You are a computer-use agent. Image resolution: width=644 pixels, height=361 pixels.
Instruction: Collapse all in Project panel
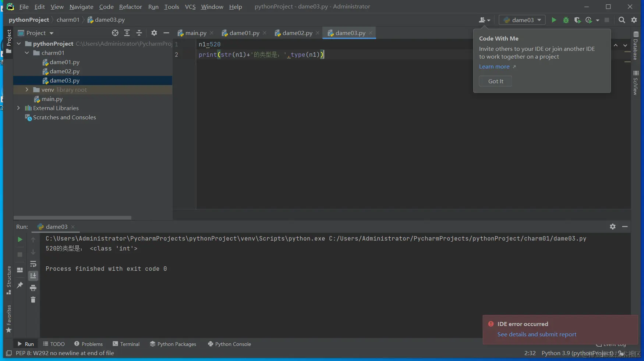(139, 33)
